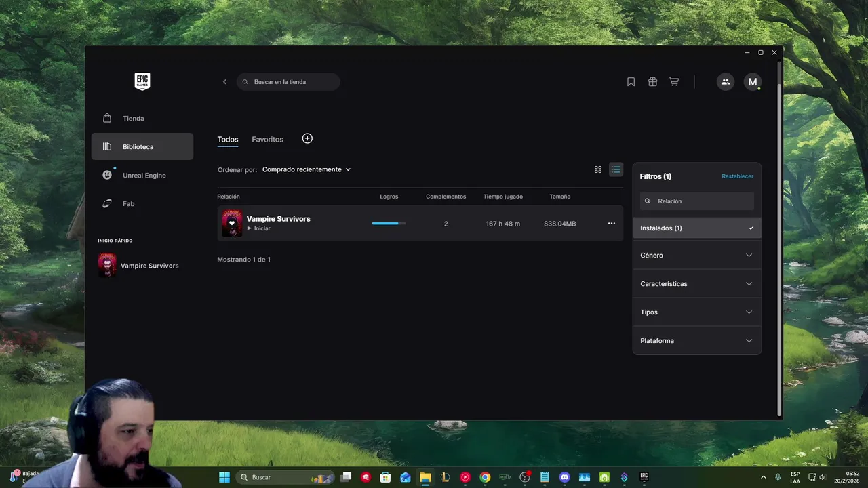
Task: Switch to list view
Action: pyautogui.click(x=616, y=169)
